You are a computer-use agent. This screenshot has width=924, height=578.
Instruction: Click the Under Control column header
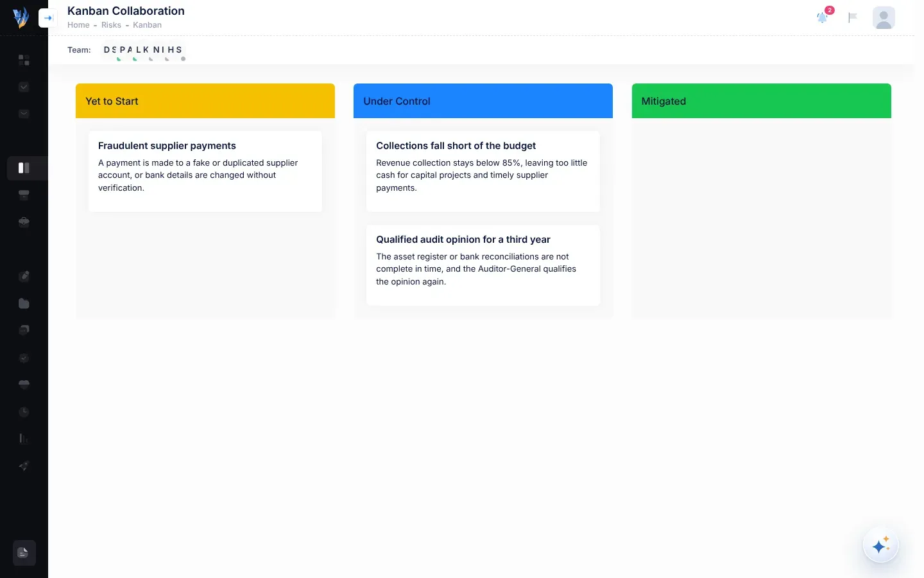[483, 101]
